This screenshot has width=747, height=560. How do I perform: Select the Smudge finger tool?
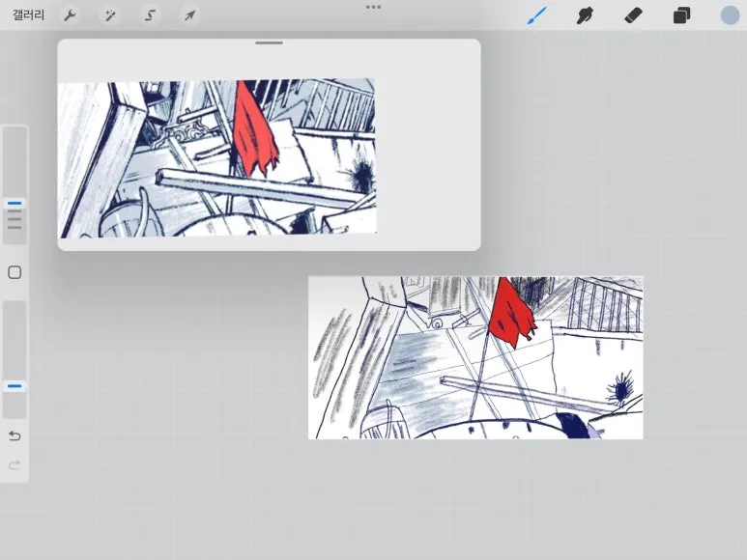[585, 15]
